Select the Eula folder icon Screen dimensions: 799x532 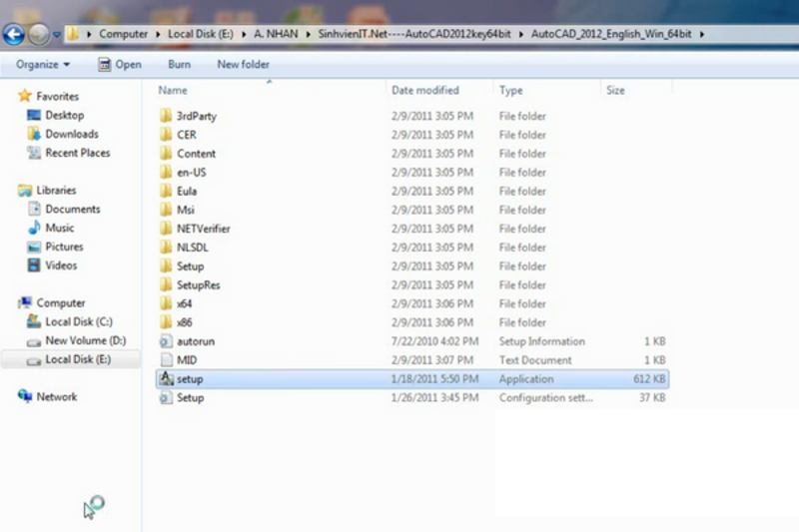point(166,191)
